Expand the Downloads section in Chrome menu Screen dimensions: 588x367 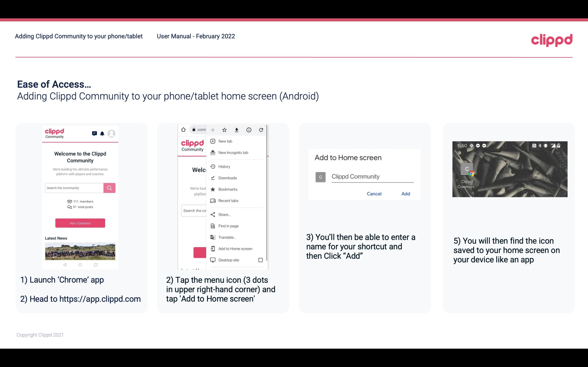(x=227, y=178)
